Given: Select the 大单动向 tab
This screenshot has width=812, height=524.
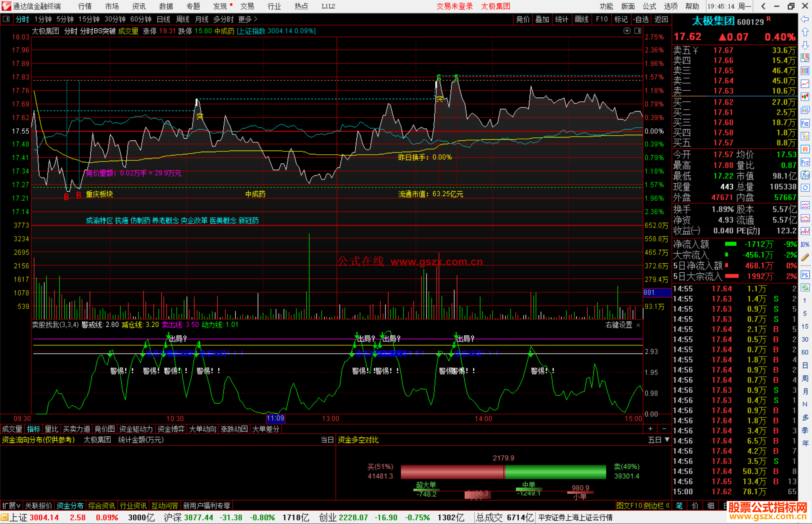Looking at the screenshot, I should coord(203,429).
